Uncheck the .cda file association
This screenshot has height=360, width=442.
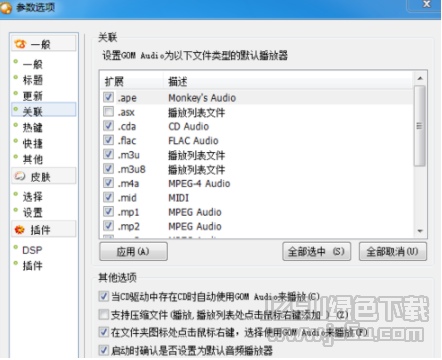point(108,126)
